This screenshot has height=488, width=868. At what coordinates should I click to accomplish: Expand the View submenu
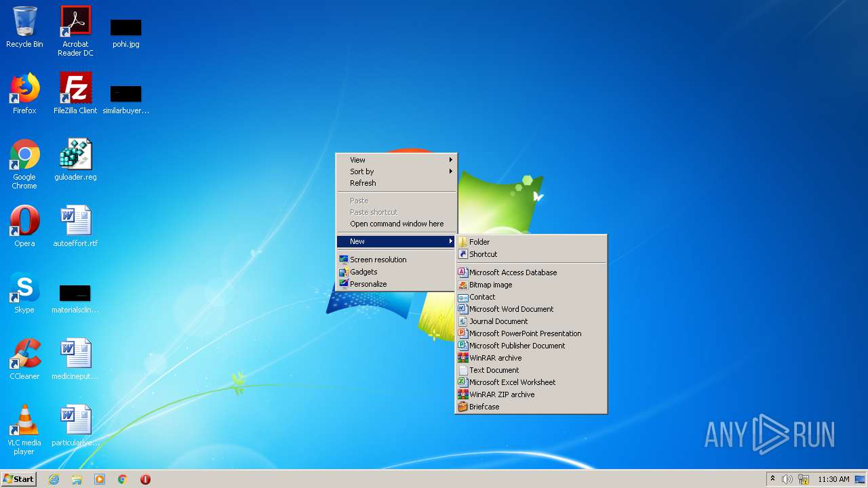(396, 160)
